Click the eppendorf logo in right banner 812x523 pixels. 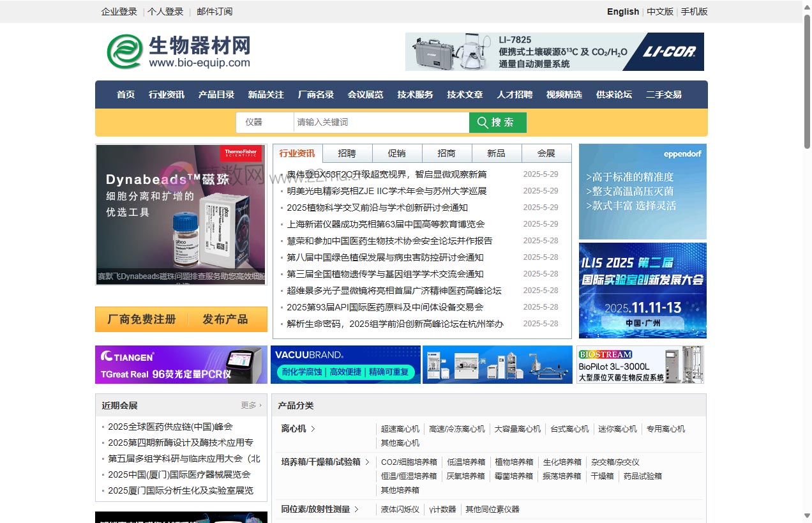682,153
